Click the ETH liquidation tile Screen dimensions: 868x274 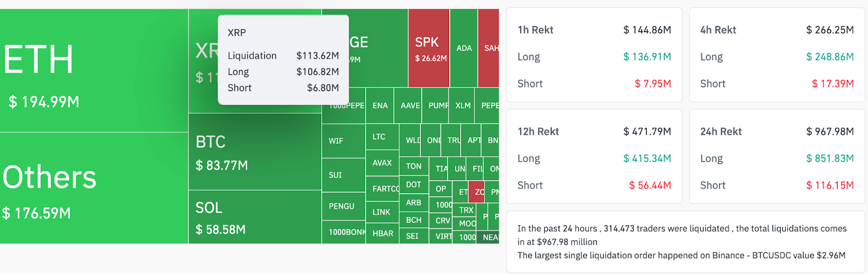(94, 71)
